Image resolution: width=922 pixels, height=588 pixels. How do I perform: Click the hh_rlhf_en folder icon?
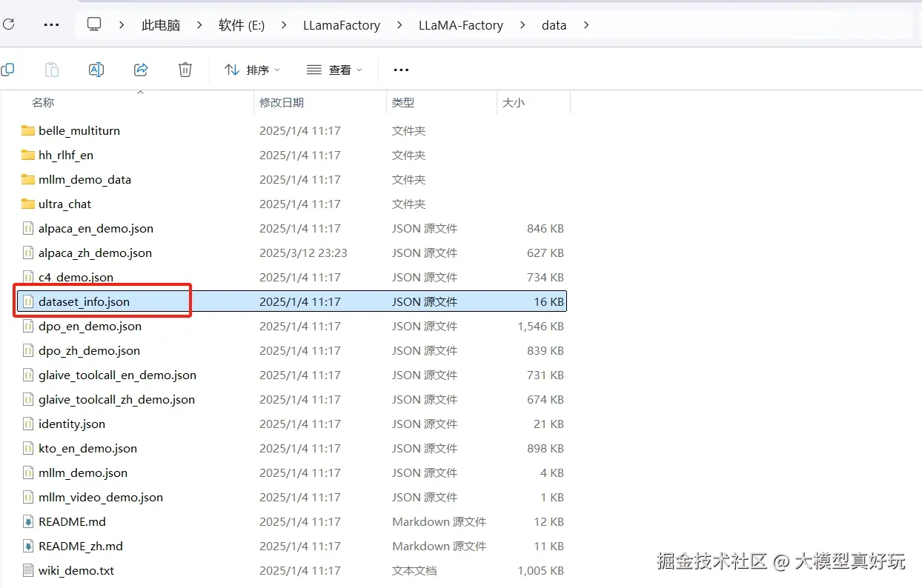(x=28, y=155)
